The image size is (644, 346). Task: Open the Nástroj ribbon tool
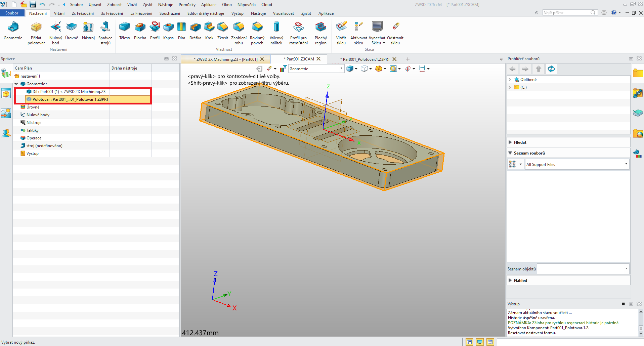[x=88, y=31]
